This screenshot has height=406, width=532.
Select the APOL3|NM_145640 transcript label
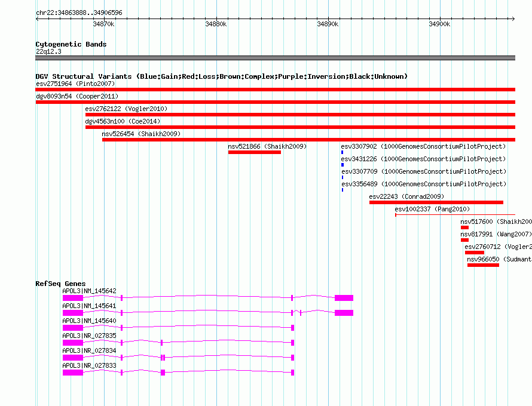click(x=89, y=321)
